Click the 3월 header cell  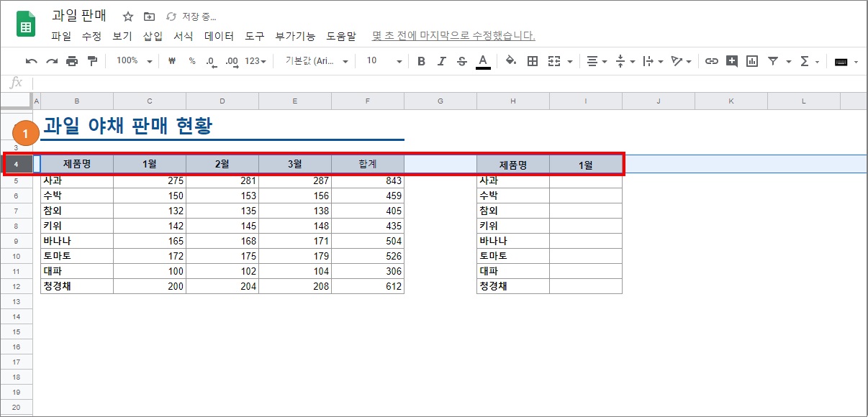(x=295, y=165)
